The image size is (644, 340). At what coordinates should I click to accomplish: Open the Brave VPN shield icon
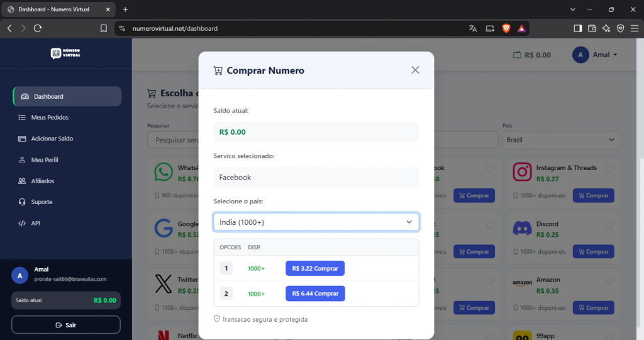[x=620, y=28]
